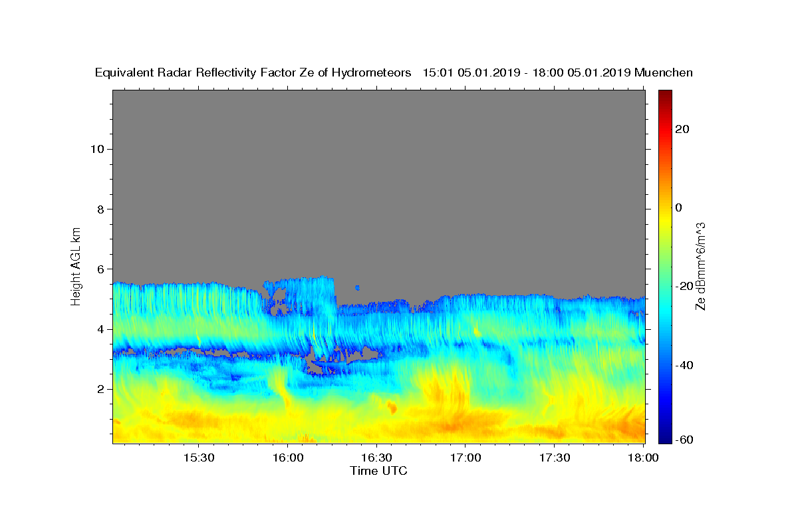Click the '17:00' time tick label
798x532 pixels.
tap(465, 458)
